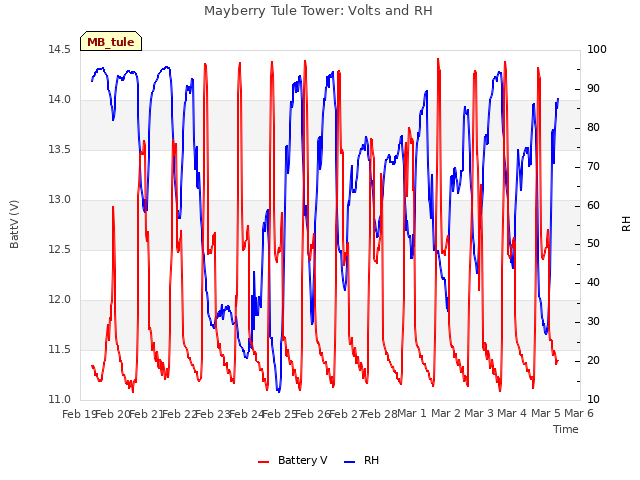
Task: Click the 12.0 left axis tick label
Action: (x=59, y=300)
